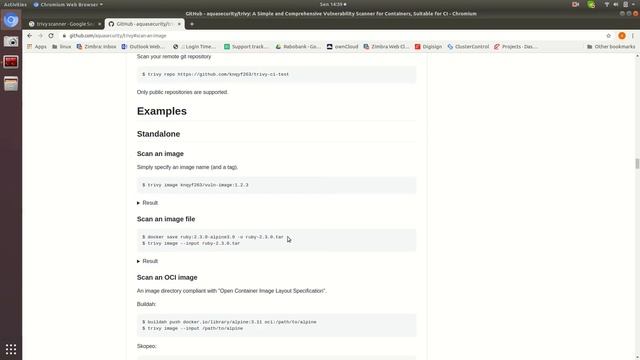Open the Rabobank bookmark

click(x=298, y=47)
